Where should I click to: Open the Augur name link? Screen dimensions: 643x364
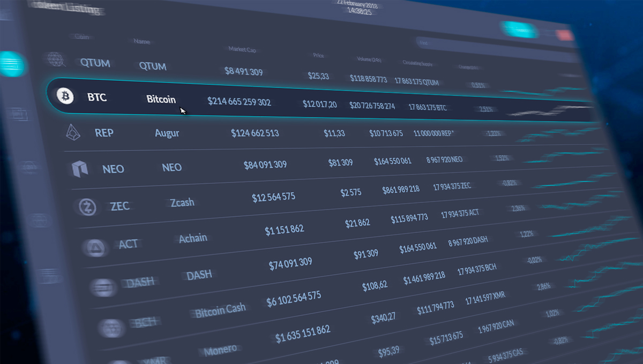pyautogui.click(x=167, y=133)
